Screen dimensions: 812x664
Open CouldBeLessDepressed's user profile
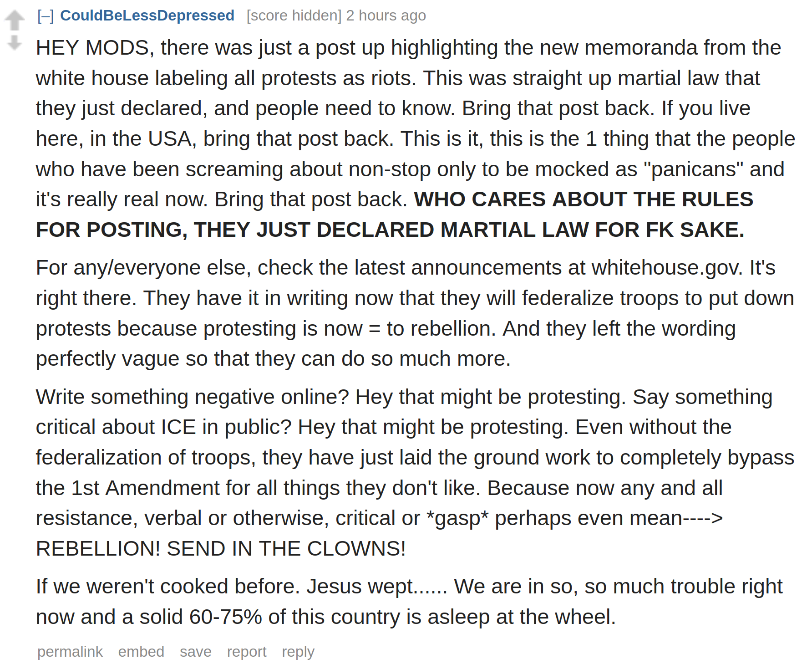147,15
